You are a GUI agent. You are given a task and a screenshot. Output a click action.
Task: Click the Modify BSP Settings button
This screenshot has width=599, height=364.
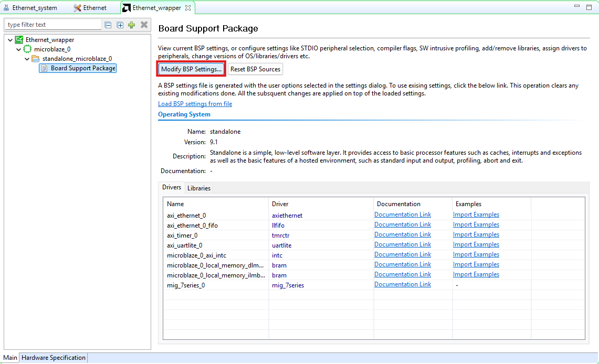(x=192, y=69)
